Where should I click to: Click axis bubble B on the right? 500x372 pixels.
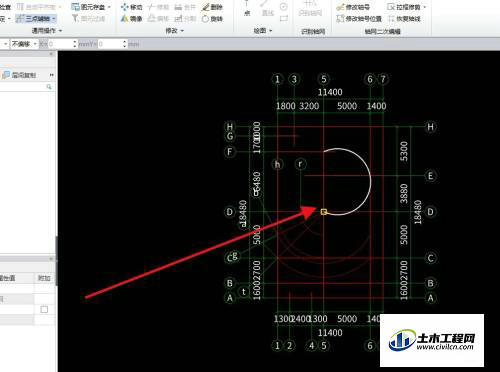pyautogui.click(x=430, y=283)
